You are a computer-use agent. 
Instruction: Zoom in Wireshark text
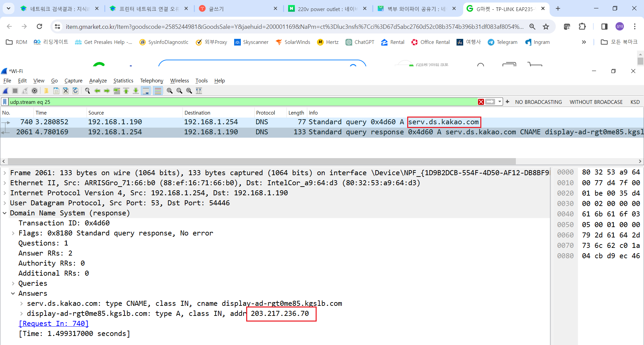point(170,91)
